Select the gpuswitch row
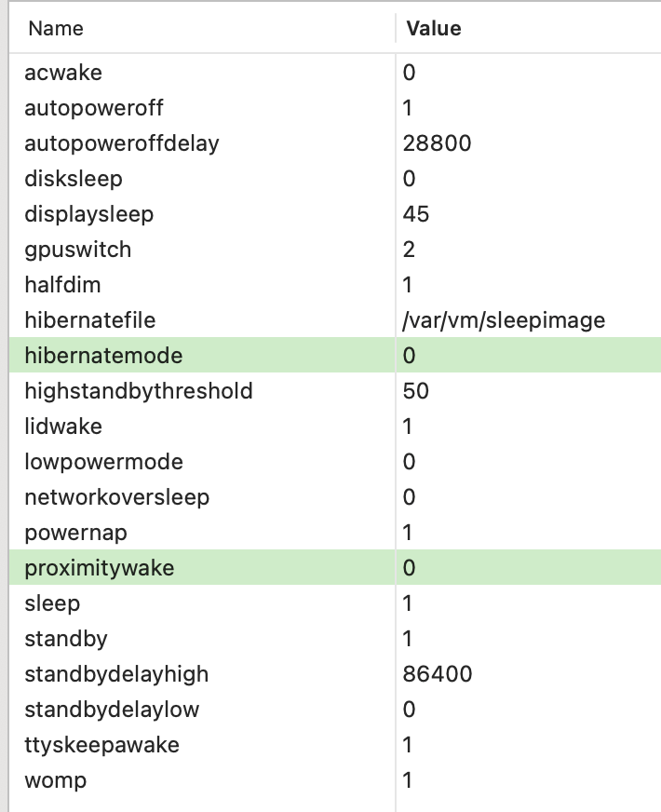 [77, 250]
